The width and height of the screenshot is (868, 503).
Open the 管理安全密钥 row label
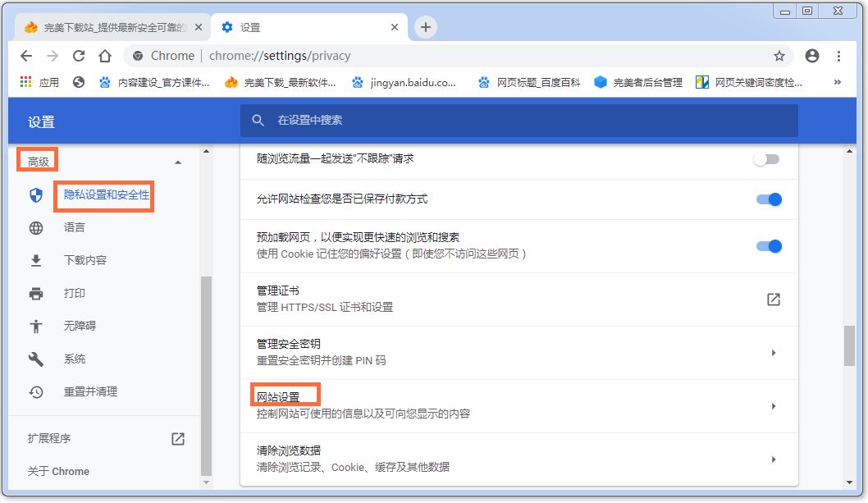coord(289,344)
